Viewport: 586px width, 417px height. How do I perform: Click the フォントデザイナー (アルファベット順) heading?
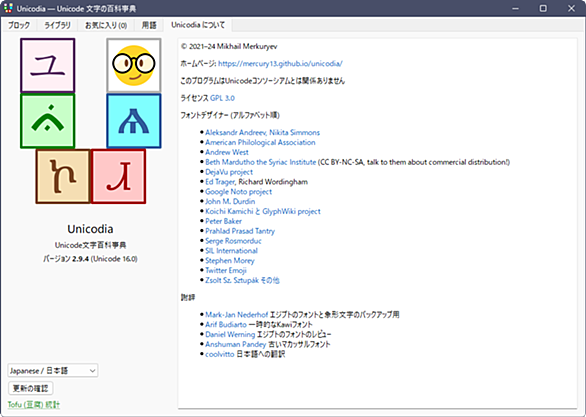(x=230, y=115)
